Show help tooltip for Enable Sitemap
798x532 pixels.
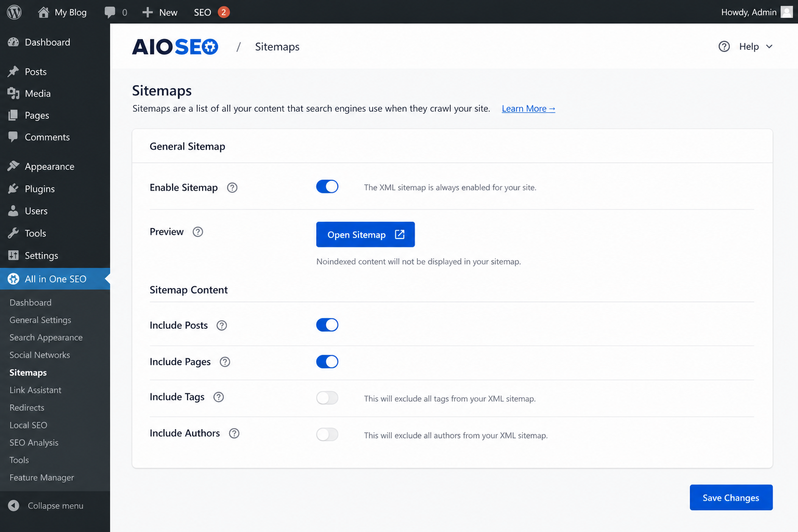pyautogui.click(x=232, y=188)
